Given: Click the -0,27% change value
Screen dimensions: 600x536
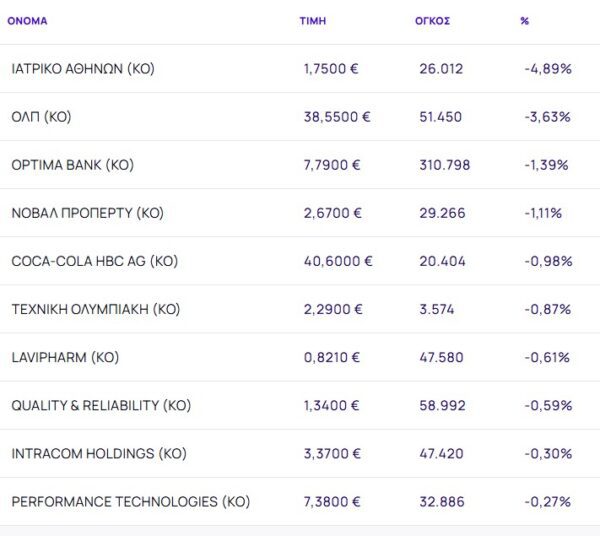Looking at the screenshot, I should [x=547, y=501].
